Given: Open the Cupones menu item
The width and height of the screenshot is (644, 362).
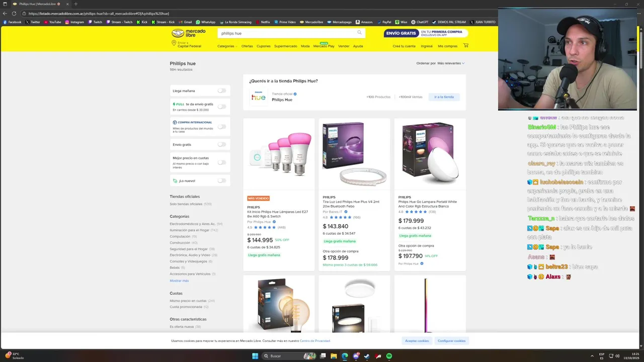Looking at the screenshot, I should [264, 46].
